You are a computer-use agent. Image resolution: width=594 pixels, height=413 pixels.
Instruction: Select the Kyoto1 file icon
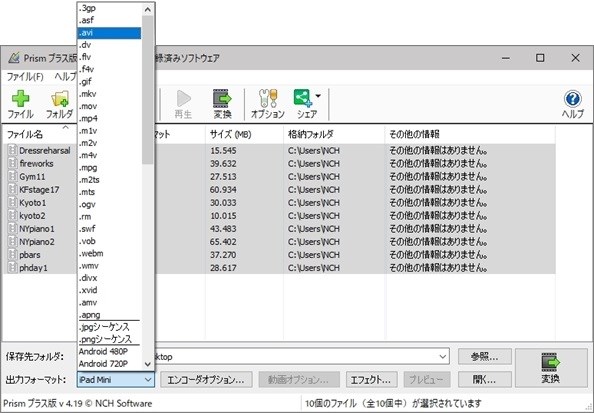(x=13, y=203)
